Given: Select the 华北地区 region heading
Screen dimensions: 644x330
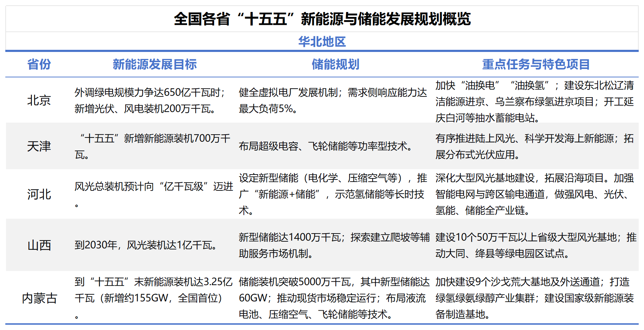Looking at the screenshot, I should pyautogui.click(x=322, y=42).
